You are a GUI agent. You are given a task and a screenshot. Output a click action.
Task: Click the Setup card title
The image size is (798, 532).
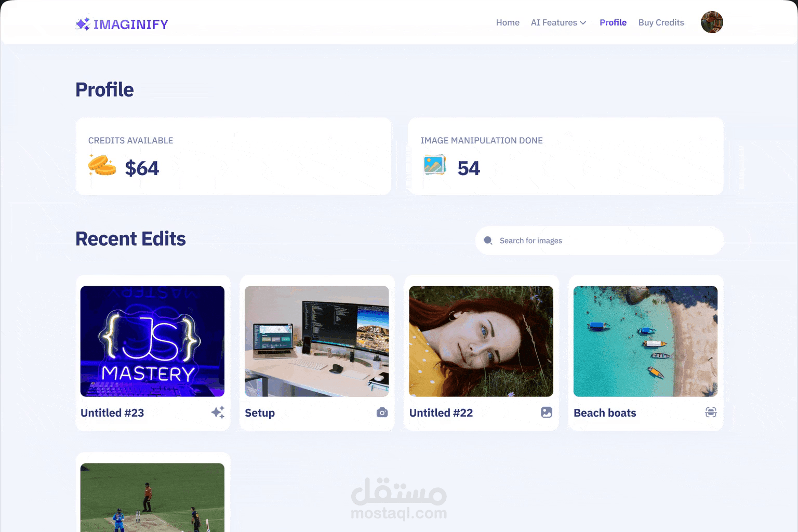[x=260, y=413]
